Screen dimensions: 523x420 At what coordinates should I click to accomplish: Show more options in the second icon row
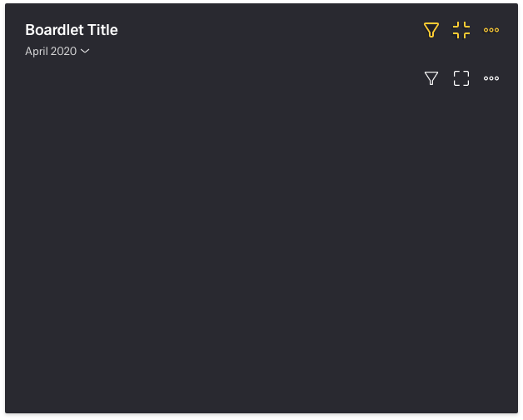(x=491, y=78)
